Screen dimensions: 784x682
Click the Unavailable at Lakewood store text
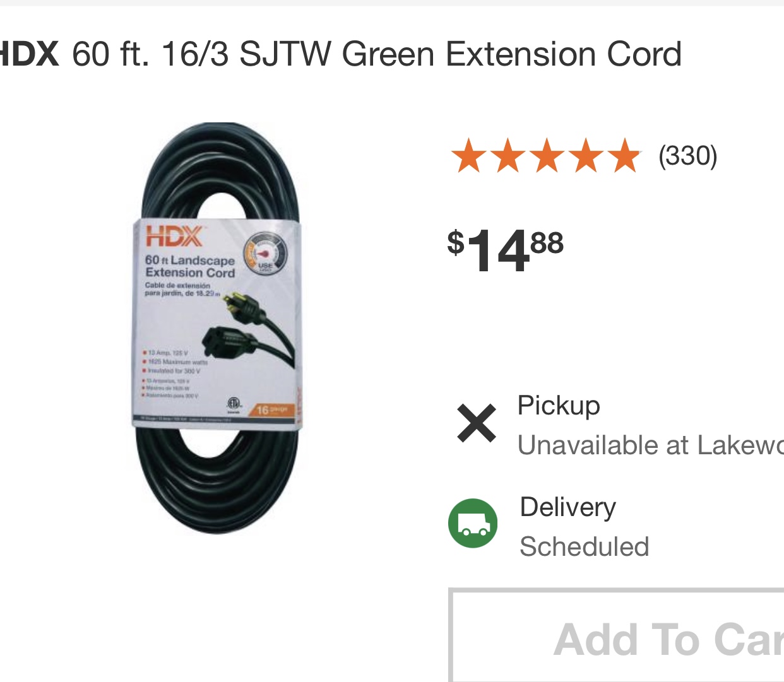coord(651,445)
